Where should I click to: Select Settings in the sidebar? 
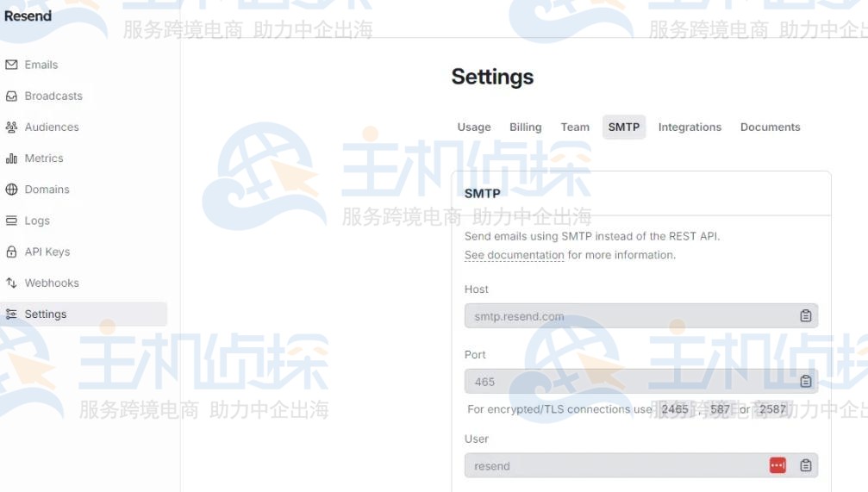(x=84, y=314)
